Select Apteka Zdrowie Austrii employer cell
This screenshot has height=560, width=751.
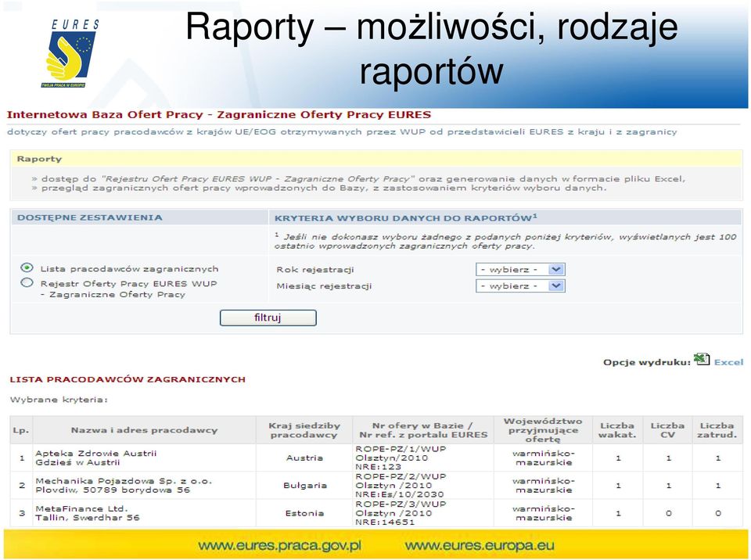(144, 458)
